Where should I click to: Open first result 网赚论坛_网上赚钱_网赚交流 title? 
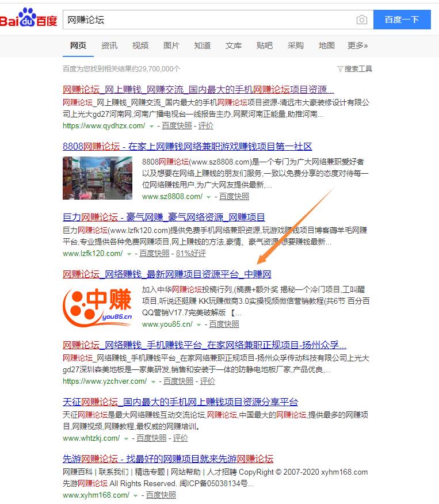[198, 89]
